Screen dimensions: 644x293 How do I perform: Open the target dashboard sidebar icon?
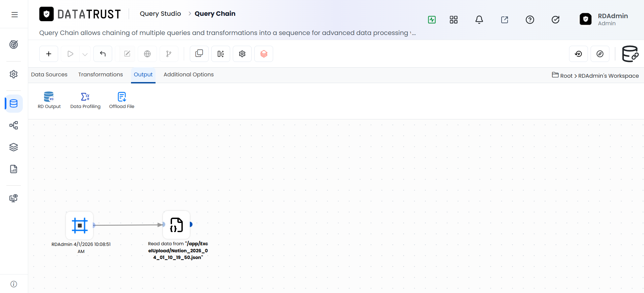14,44
